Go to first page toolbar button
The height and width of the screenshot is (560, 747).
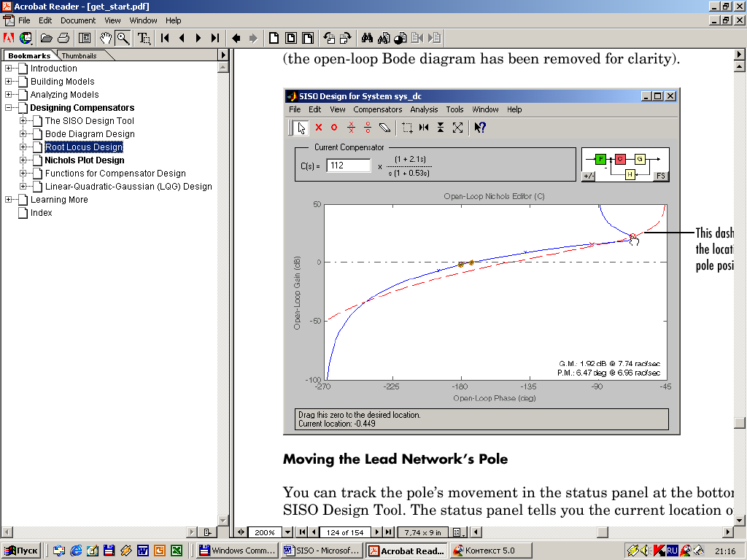click(165, 38)
